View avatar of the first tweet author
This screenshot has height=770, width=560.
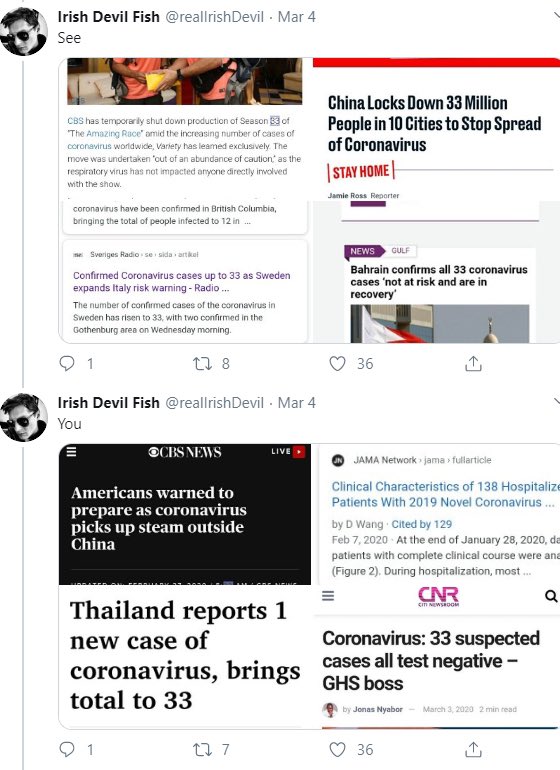(24, 32)
